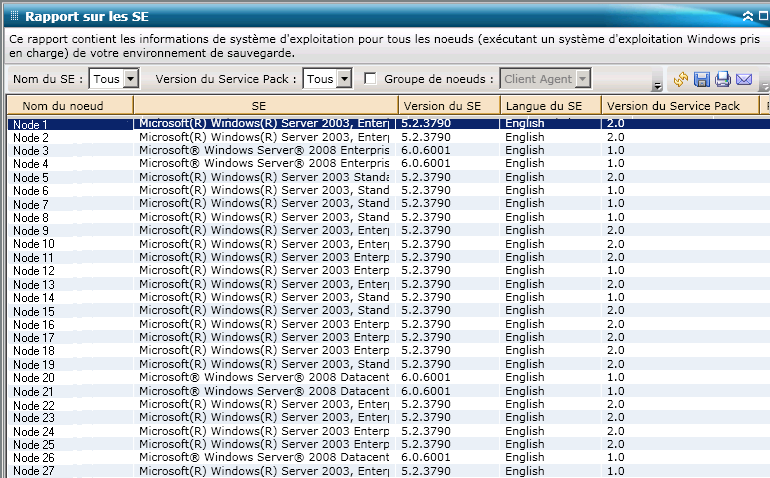Screen dimensions: 770x478
Task: Click the SE name cell for Node 20
Action: [x=264, y=377]
